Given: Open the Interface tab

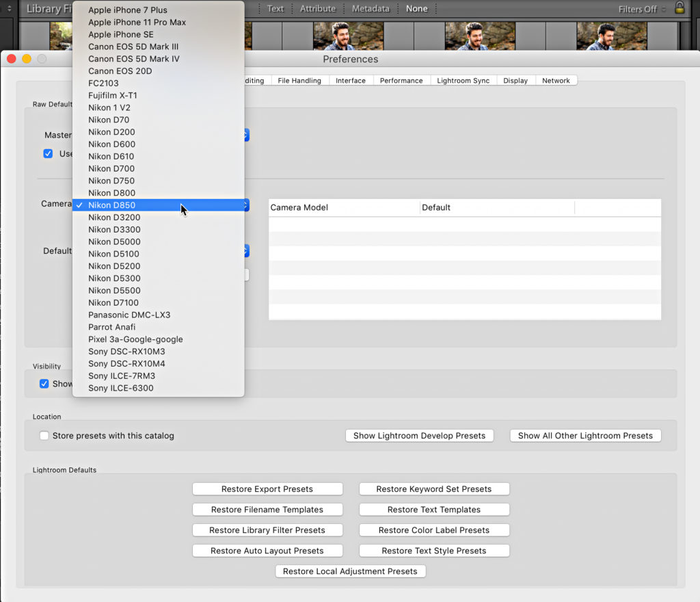Looking at the screenshot, I should click(x=351, y=81).
